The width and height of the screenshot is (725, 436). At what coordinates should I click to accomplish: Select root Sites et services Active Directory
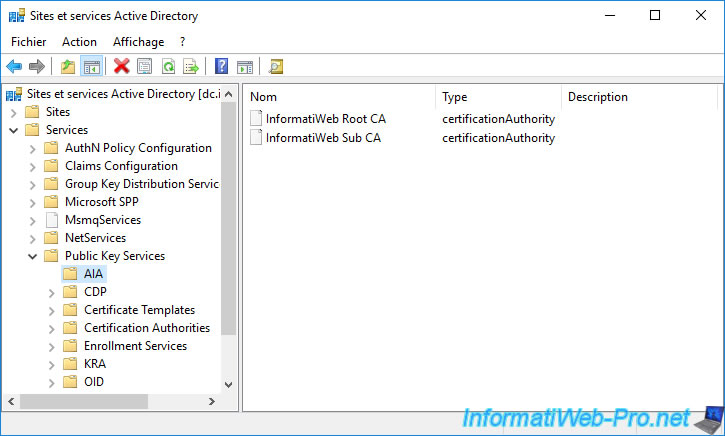(x=123, y=94)
